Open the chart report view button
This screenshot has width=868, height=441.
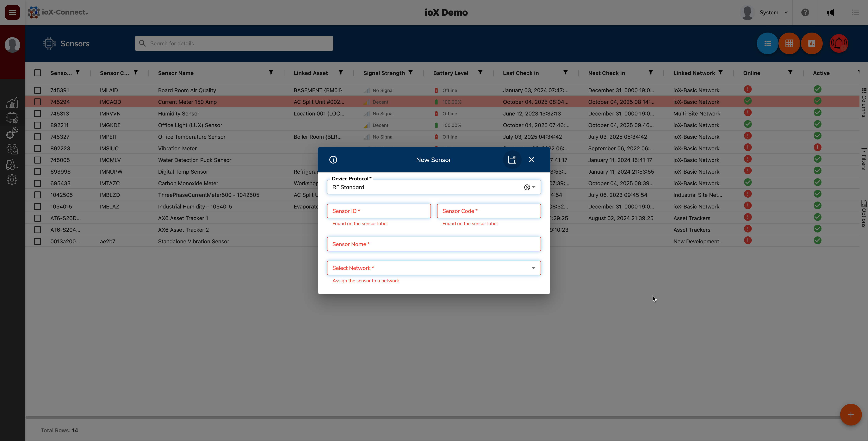coord(811,43)
